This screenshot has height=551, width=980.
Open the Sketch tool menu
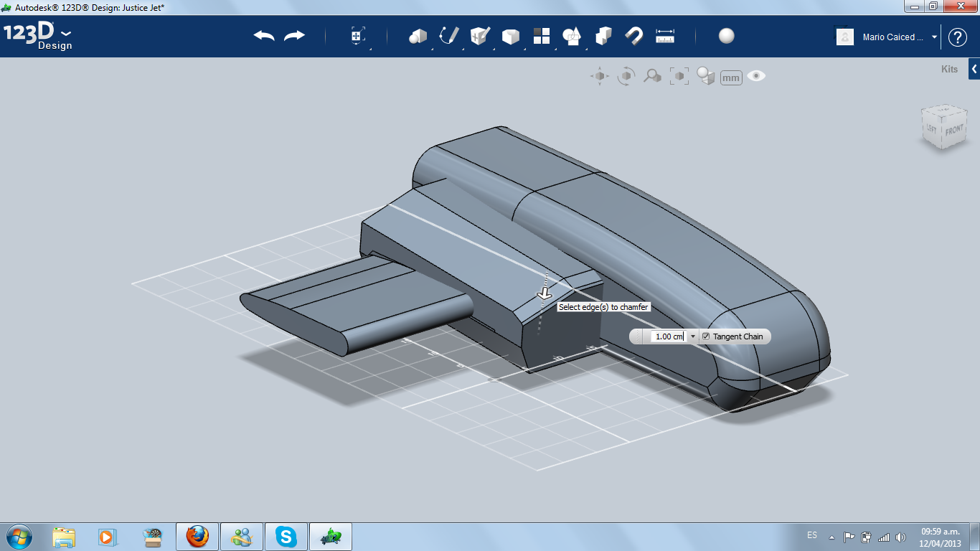(x=449, y=36)
